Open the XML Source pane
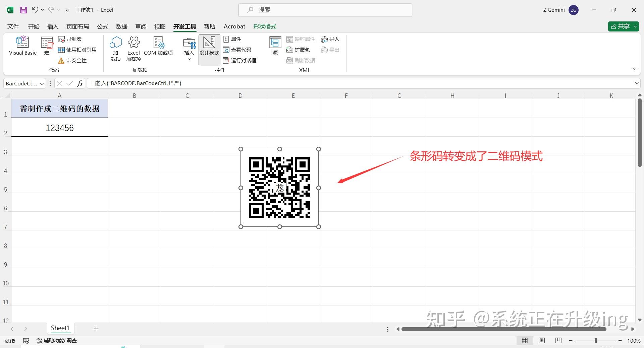This screenshot has height=348, width=644. pyautogui.click(x=275, y=46)
